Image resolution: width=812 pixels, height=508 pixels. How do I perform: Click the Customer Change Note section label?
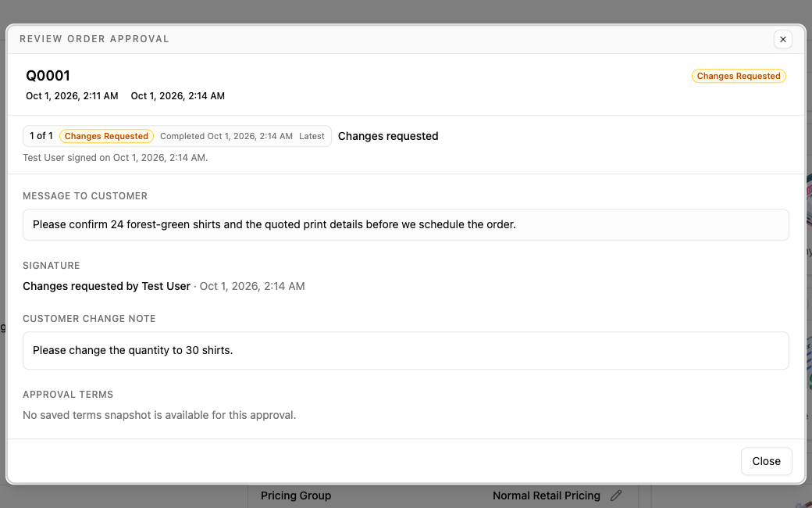pos(89,319)
